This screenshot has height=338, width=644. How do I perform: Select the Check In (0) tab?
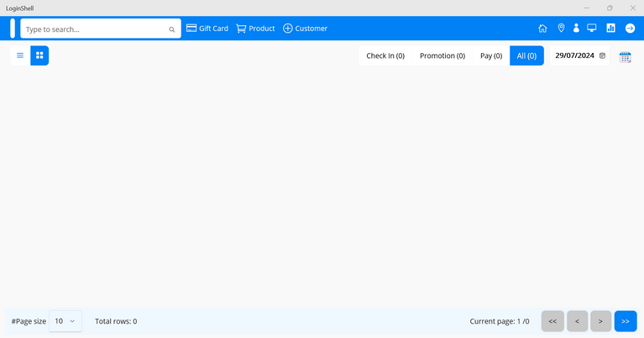click(385, 56)
